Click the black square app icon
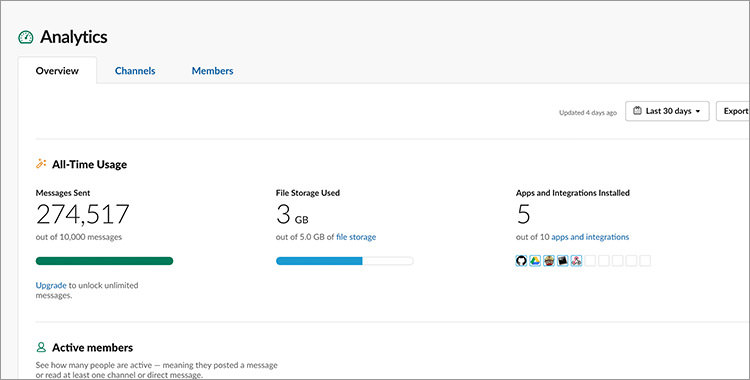 point(563,261)
